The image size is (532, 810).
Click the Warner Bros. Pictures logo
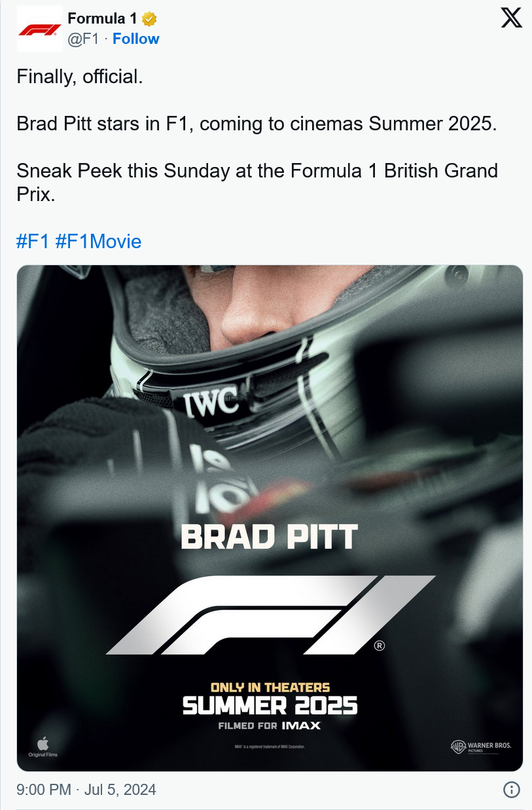click(x=481, y=746)
